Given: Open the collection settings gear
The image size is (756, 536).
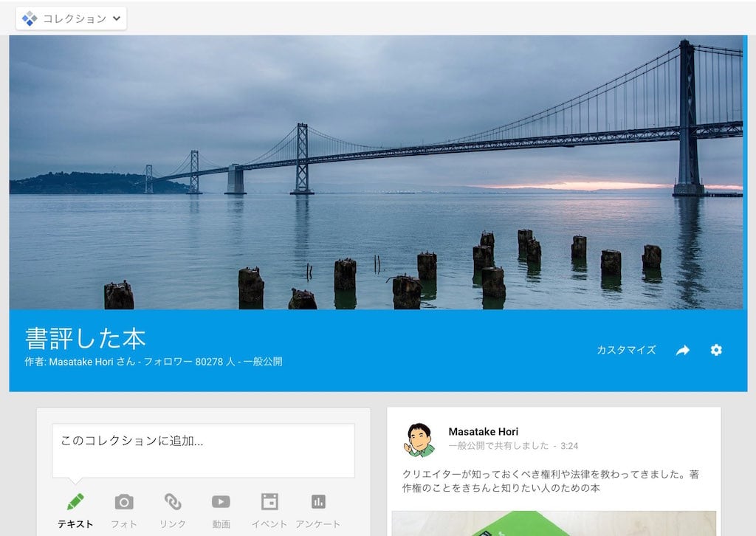Looking at the screenshot, I should (716, 350).
